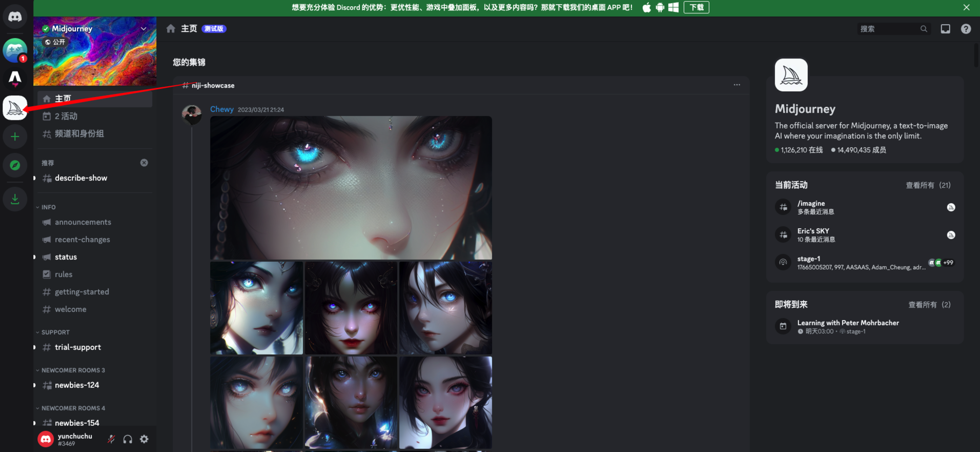The width and height of the screenshot is (980, 452).
Task: Open Discord direct messages home icon
Action: click(x=15, y=17)
